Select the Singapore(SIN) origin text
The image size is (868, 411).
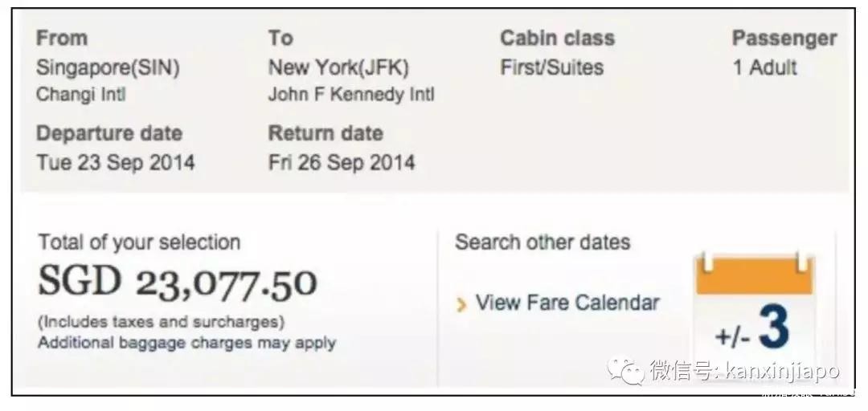pos(108,67)
